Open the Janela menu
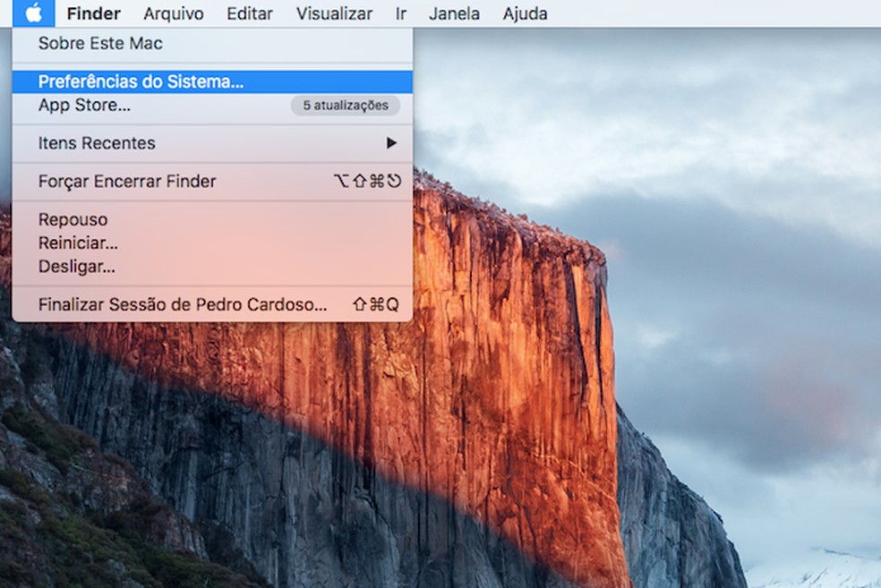 click(453, 13)
